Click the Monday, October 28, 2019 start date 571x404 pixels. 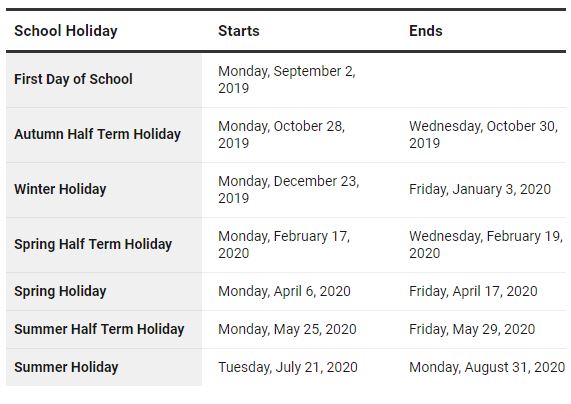coord(281,134)
